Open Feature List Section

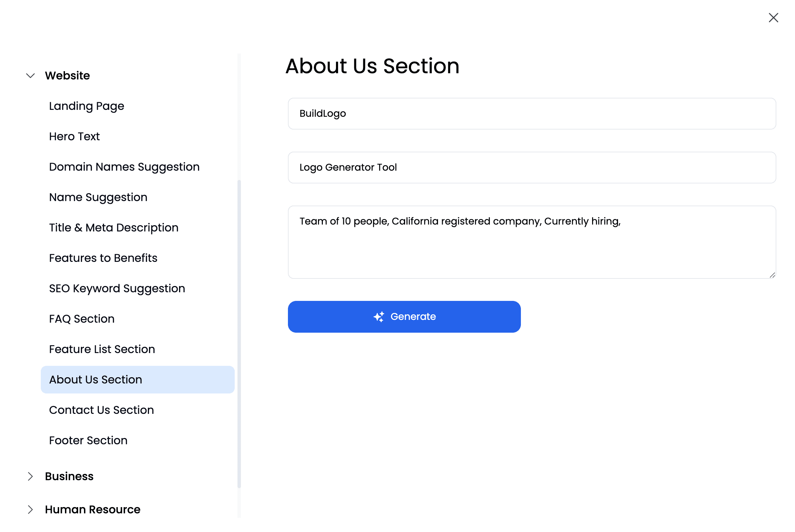click(102, 349)
